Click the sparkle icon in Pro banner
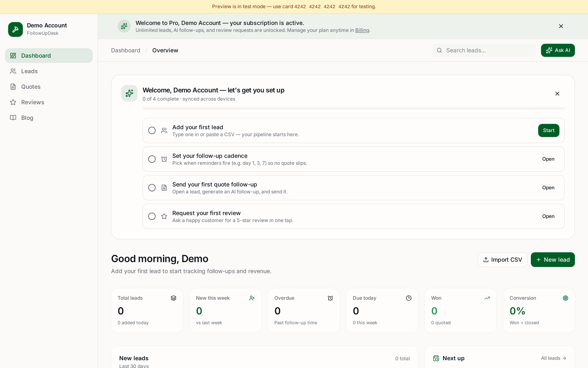 [124, 26]
